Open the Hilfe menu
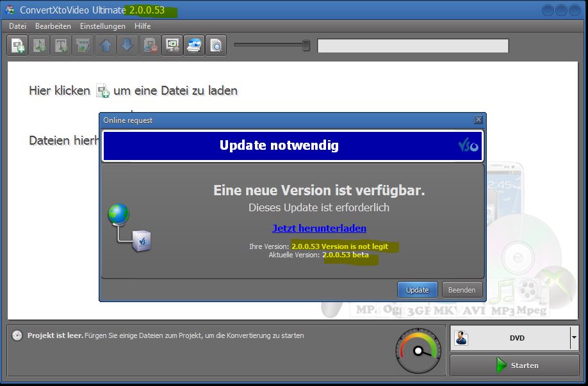This screenshot has width=588, height=386. click(142, 26)
